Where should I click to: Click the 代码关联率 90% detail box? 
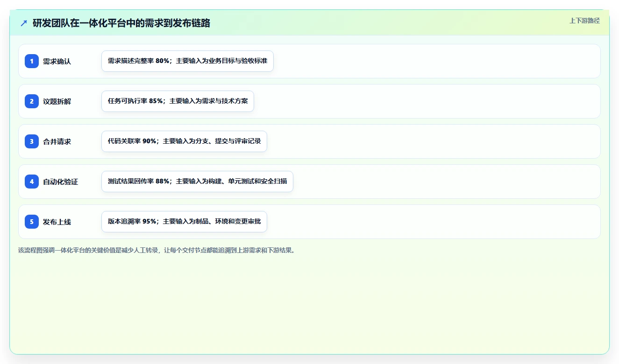point(184,141)
